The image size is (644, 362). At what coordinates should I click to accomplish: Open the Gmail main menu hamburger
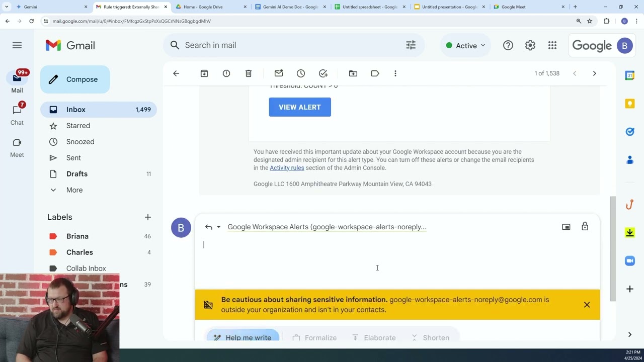coord(17,45)
